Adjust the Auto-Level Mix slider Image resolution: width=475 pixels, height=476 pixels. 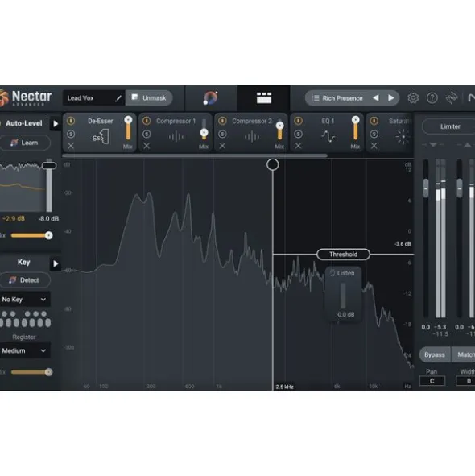(x=31, y=235)
